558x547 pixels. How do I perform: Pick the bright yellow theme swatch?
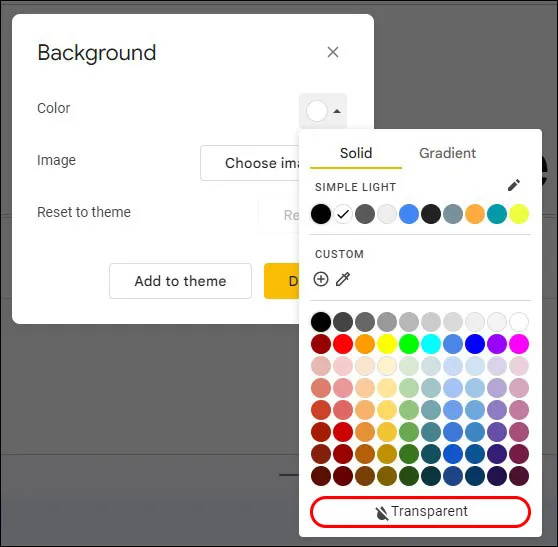point(519,214)
